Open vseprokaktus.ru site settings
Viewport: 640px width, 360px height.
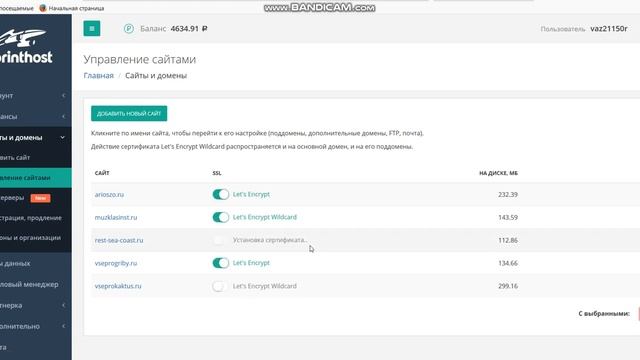(x=118, y=286)
